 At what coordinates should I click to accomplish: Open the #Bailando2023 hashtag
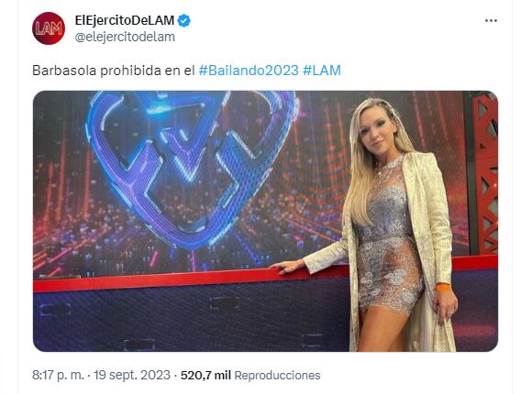249,71
